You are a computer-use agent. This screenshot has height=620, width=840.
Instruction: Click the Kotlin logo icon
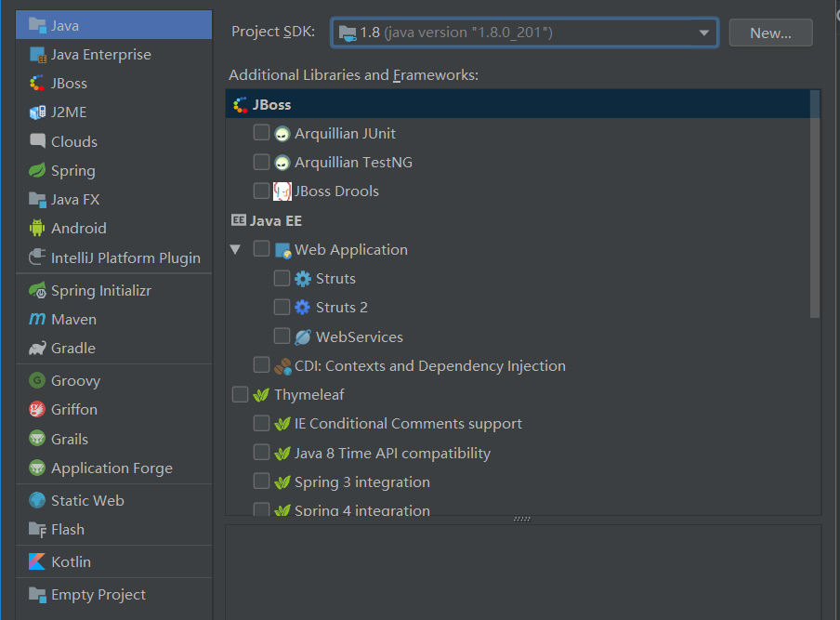click(x=37, y=561)
